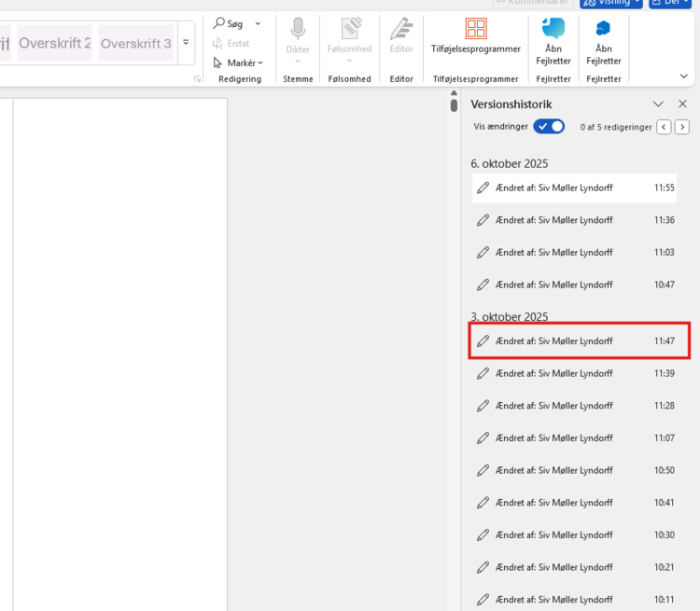Click the Søg magnifier icon

219,23
